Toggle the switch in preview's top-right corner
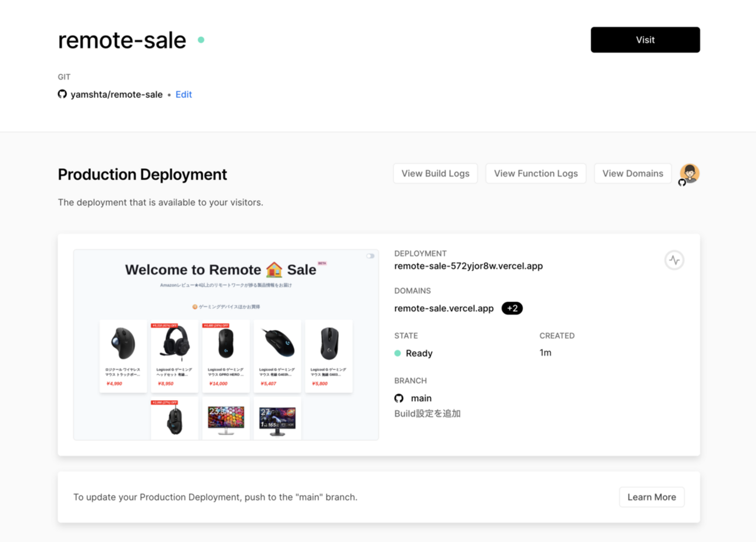756x542 pixels. click(x=370, y=256)
